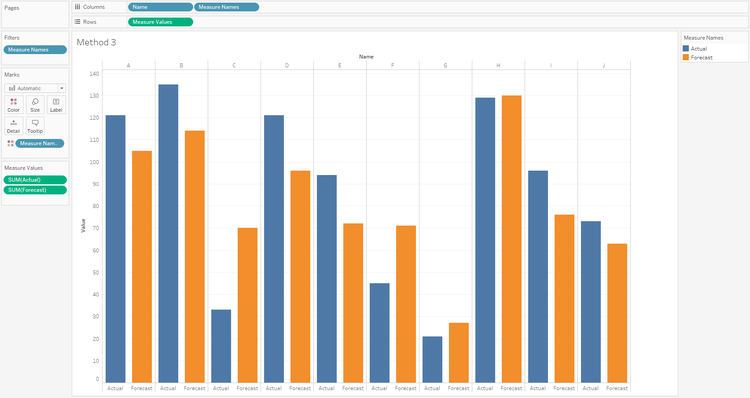Select the orange Forecast bar for H

511,239
